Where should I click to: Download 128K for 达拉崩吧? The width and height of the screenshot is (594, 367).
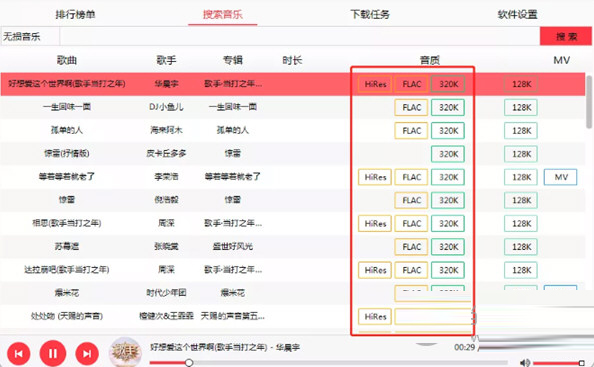click(521, 270)
